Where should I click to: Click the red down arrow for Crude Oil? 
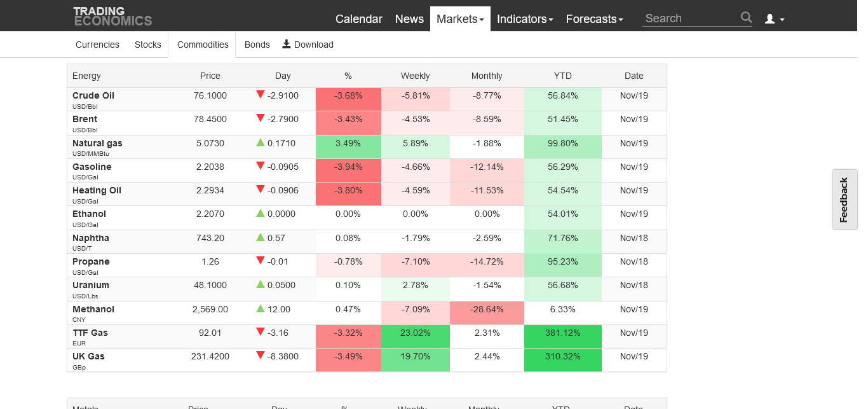[x=260, y=95]
